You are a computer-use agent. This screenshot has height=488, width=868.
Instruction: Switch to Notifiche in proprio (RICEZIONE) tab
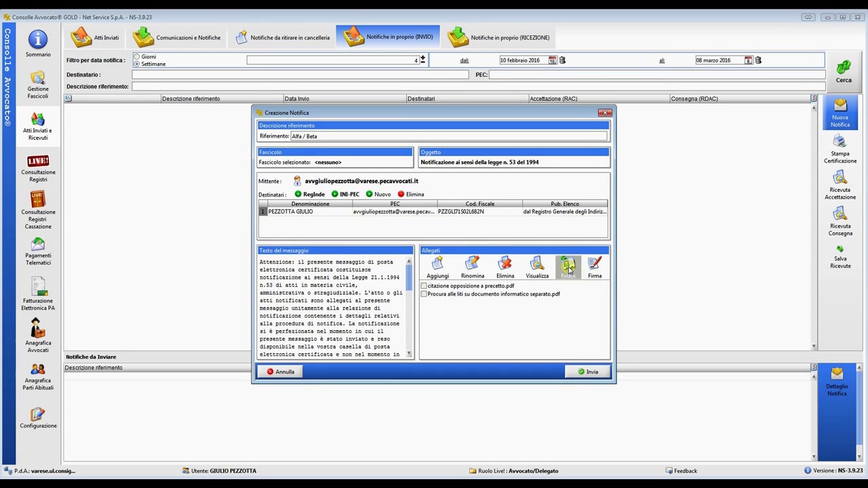pos(499,37)
